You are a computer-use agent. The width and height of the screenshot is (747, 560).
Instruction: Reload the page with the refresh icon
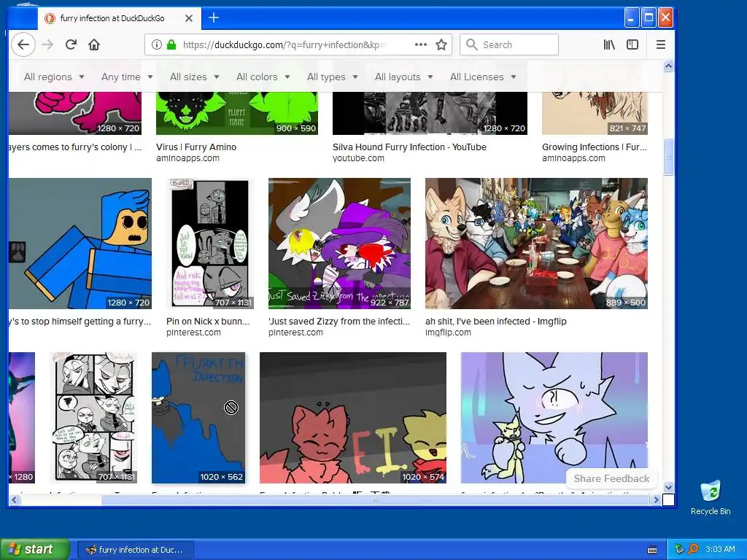coord(71,44)
